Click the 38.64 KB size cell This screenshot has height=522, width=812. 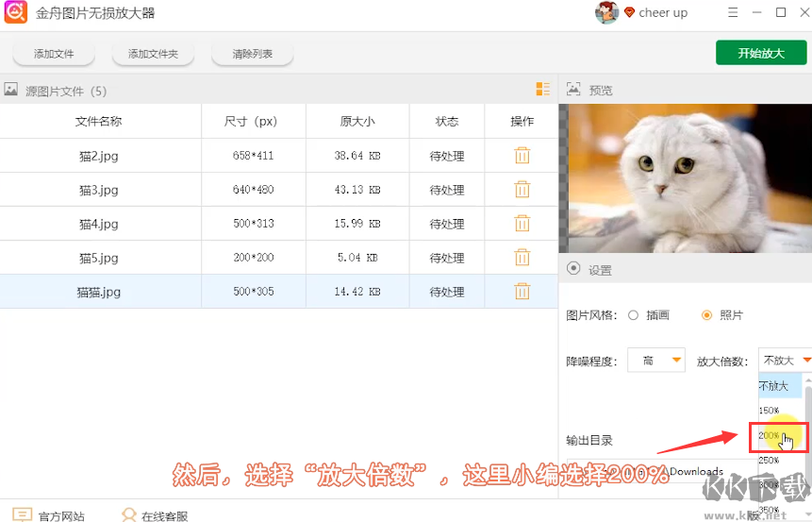point(357,156)
